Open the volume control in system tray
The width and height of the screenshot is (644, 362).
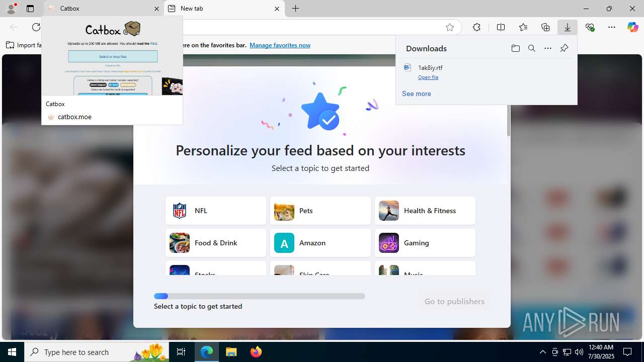click(x=579, y=352)
